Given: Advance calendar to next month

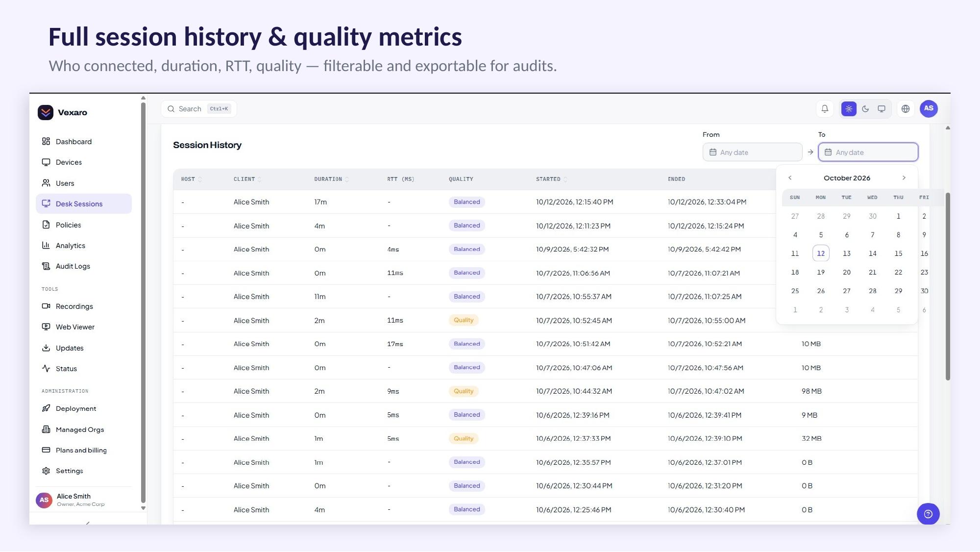Looking at the screenshot, I should (x=904, y=178).
